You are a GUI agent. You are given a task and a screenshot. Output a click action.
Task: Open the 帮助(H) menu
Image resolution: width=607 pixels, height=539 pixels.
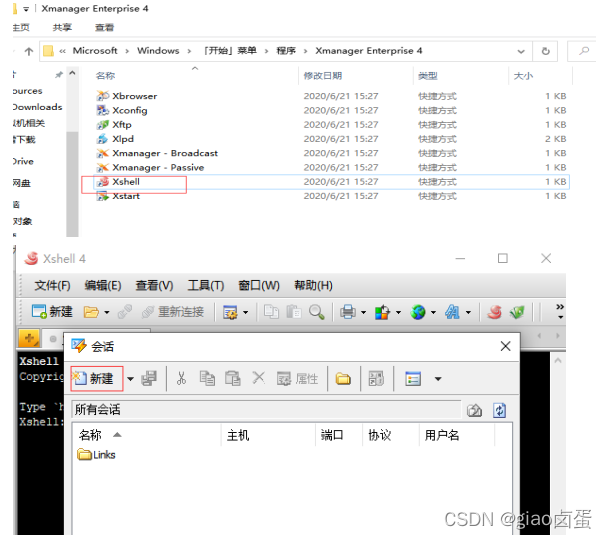tap(313, 286)
